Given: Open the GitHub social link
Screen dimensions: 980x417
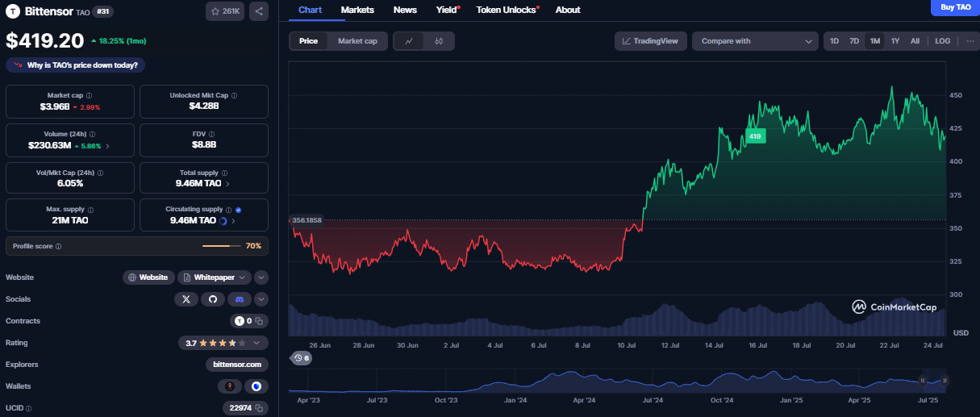Looking at the screenshot, I should 213,299.
